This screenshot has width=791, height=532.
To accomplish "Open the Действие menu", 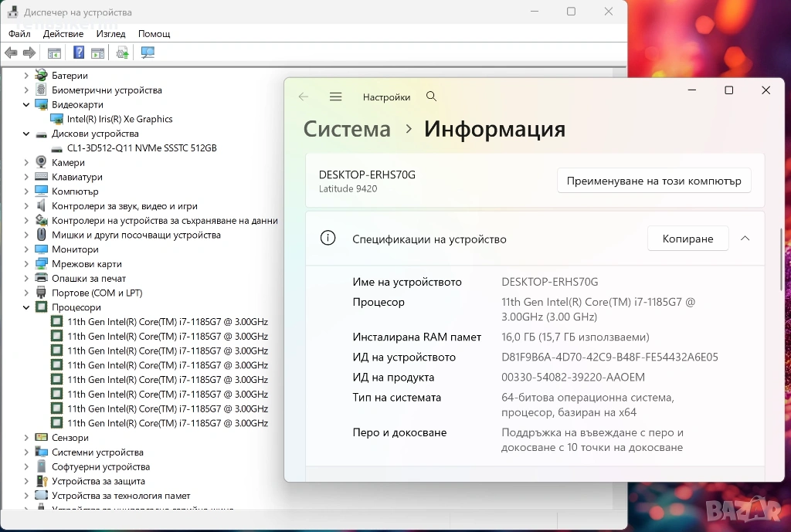I will pyautogui.click(x=63, y=34).
